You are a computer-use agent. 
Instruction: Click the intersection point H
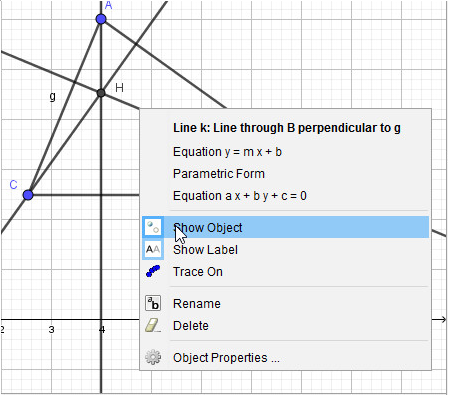[x=101, y=93]
